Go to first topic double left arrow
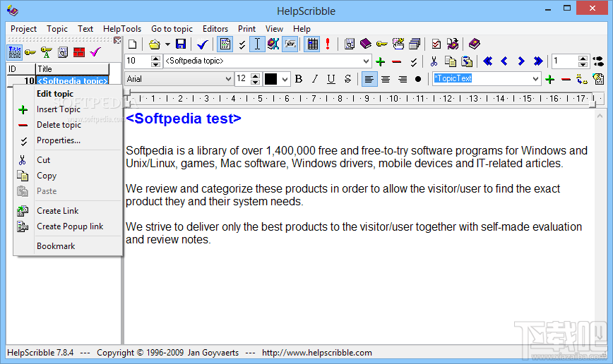 tap(487, 61)
